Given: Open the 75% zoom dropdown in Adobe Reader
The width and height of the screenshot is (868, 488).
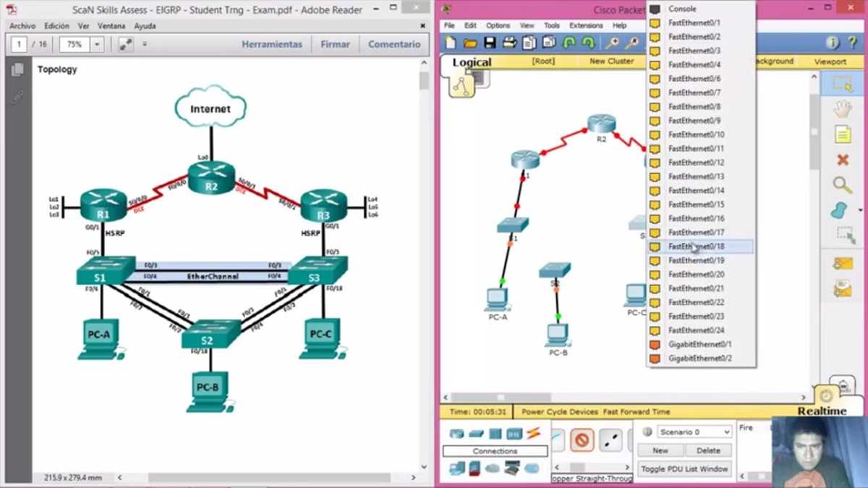Looking at the screenshot, I should 81,44.
